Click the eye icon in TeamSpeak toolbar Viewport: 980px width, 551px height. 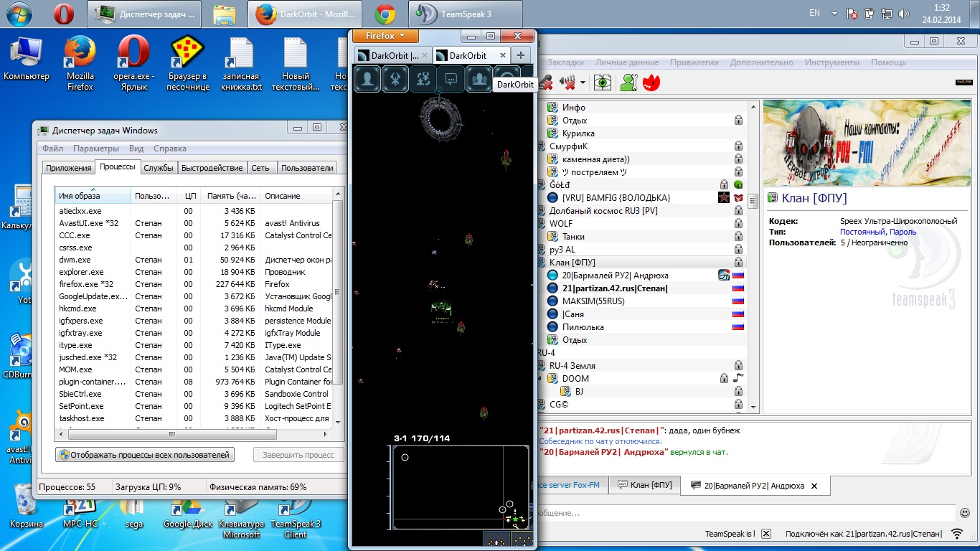tap(603, 83)
